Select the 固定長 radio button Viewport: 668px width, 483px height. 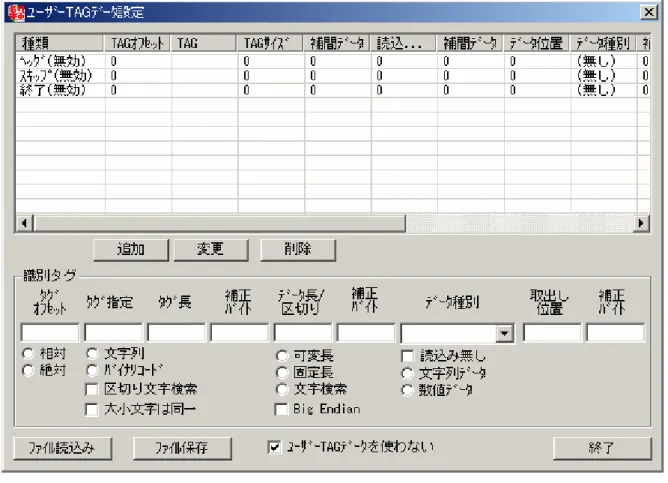coord(282,373)
